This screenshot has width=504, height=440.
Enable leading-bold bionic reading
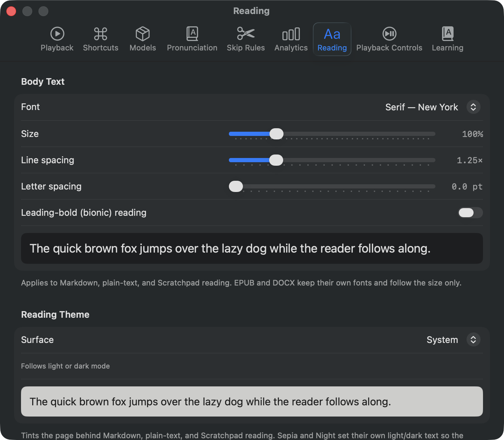click(470, 213)
